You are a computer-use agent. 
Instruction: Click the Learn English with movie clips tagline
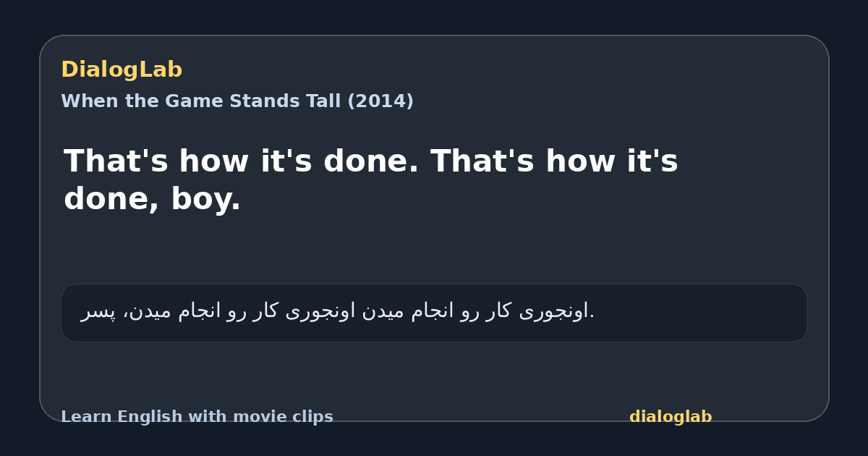pos(197,417)
